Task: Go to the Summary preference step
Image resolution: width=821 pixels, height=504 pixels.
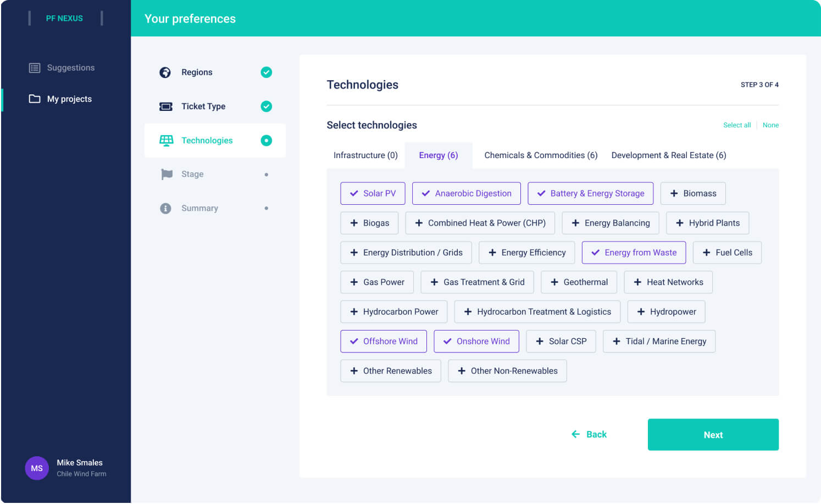Action: [215, 209]
